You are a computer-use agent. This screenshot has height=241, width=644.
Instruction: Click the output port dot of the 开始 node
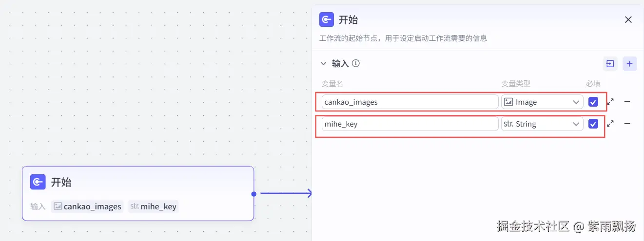click(254, 194)
